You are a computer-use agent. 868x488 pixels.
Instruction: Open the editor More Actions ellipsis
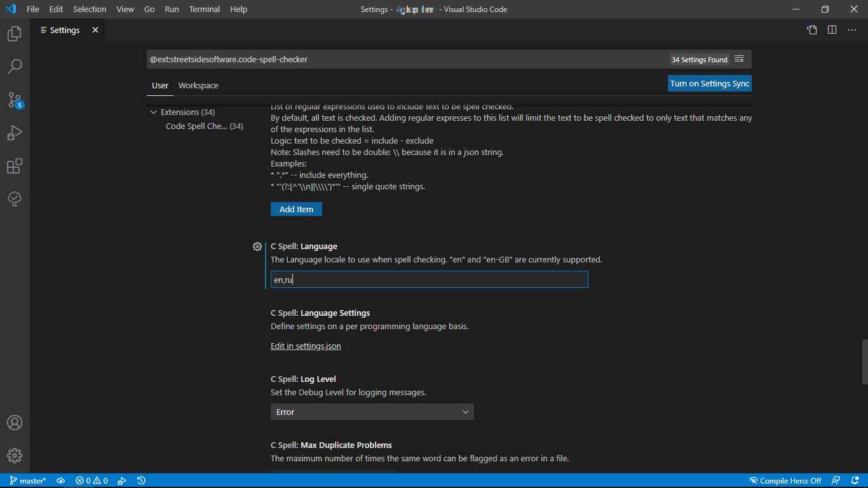pyautogui.click(x=852, y=30)
